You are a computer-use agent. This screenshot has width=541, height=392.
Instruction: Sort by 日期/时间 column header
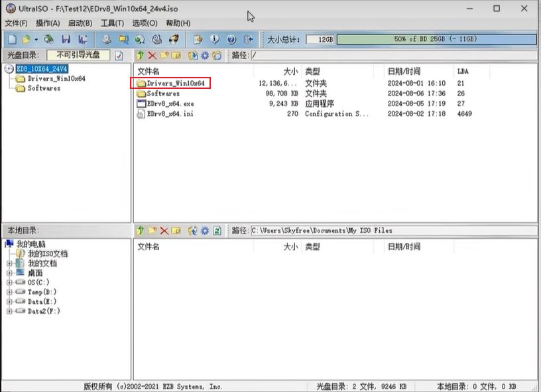tap(404, 71)
